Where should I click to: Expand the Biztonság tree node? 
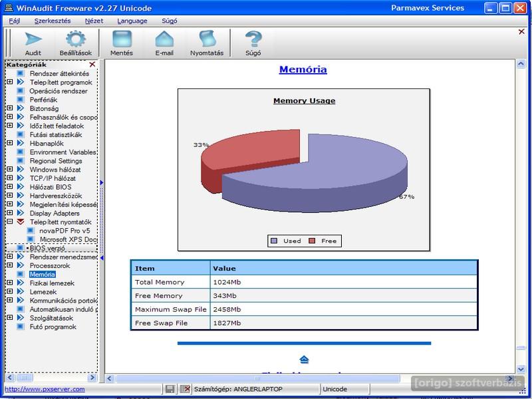coord(10,108)
